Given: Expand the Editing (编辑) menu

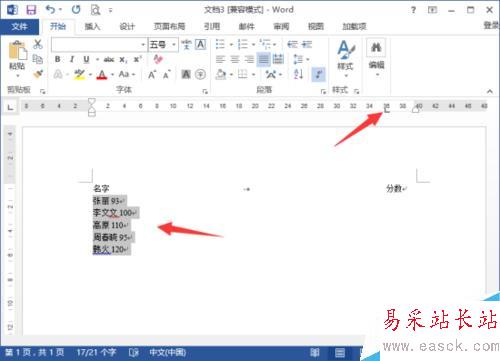Looking at the screenshot, I should tap(377, 57).
